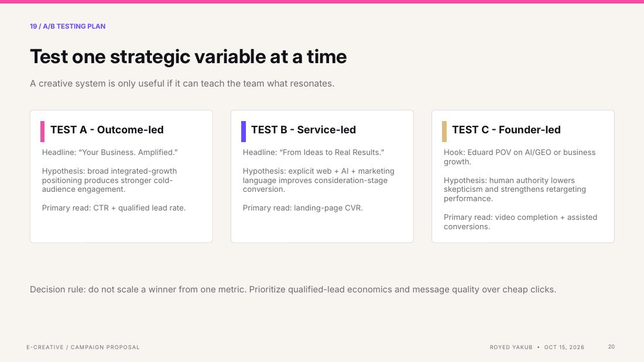The height and width of the screenshot is (362, 644).
Task: Click the human authority hypothesis paragraph
Action: click(515, 189)
